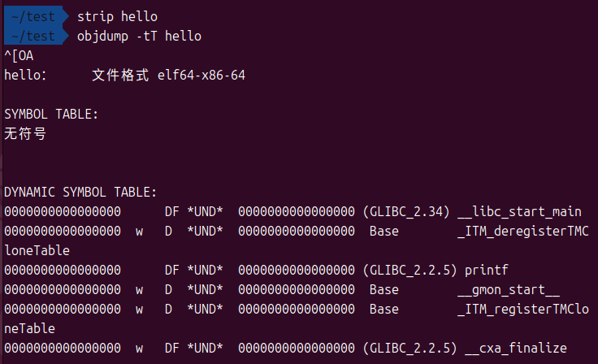Click the ~/test prompt before objdump

coord(32,36)
